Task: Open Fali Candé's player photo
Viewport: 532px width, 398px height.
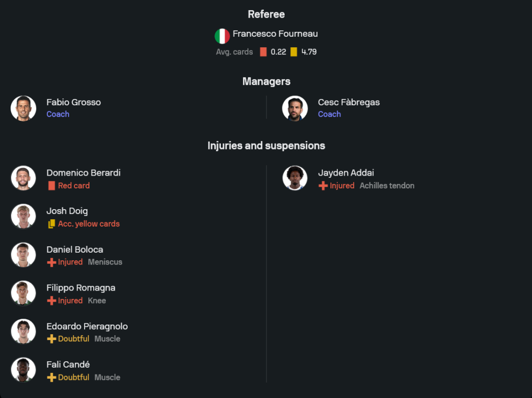Action: 23,370
